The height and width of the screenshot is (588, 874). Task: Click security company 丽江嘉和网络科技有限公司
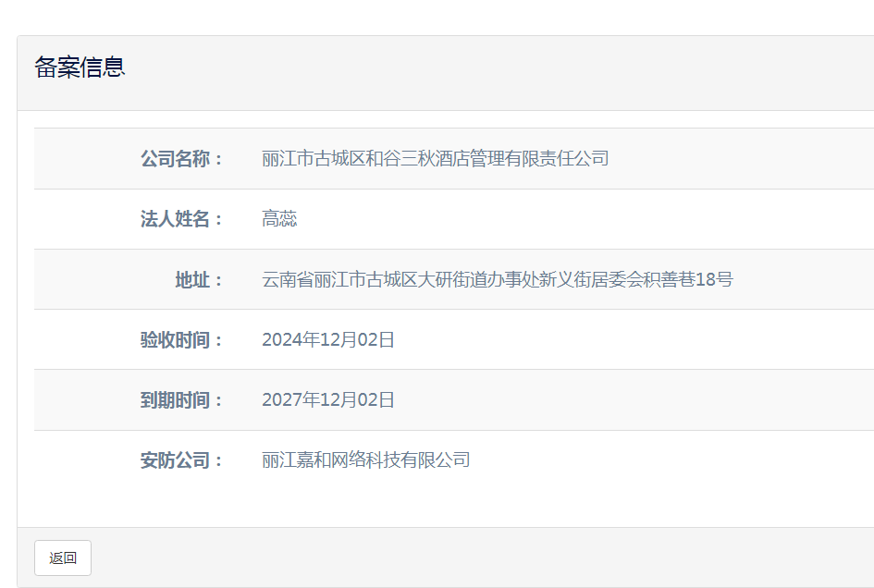[365, 460]
